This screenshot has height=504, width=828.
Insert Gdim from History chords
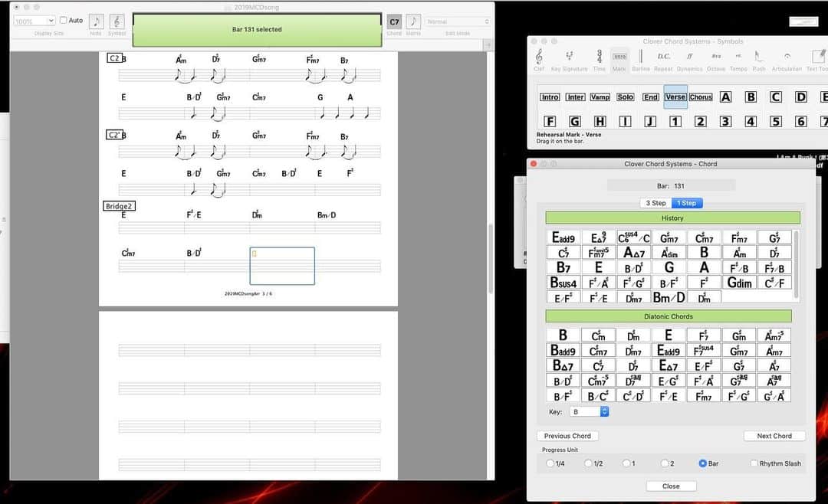(739, 283)
